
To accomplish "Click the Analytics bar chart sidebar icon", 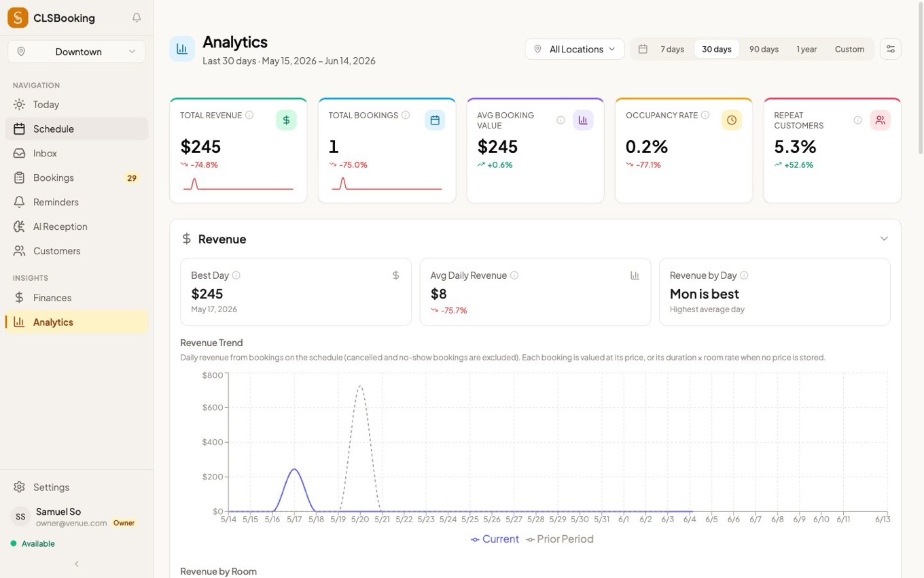I will (19, 322).
